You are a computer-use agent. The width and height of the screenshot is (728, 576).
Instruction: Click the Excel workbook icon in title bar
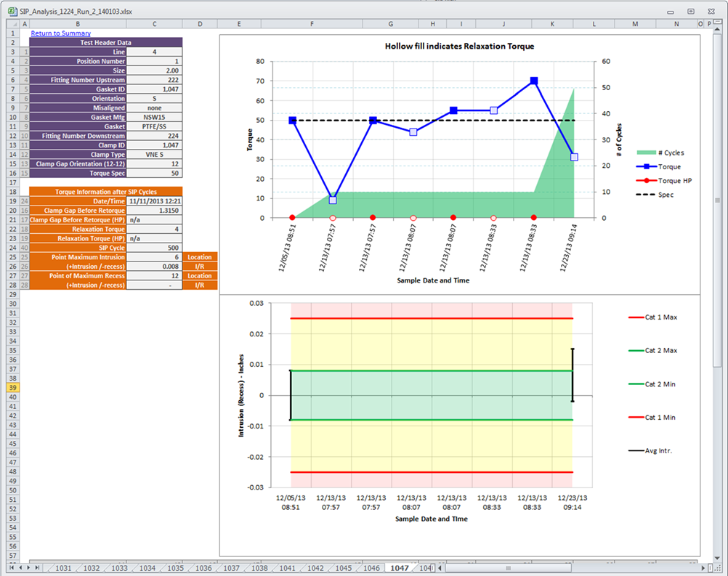[12, 11]
